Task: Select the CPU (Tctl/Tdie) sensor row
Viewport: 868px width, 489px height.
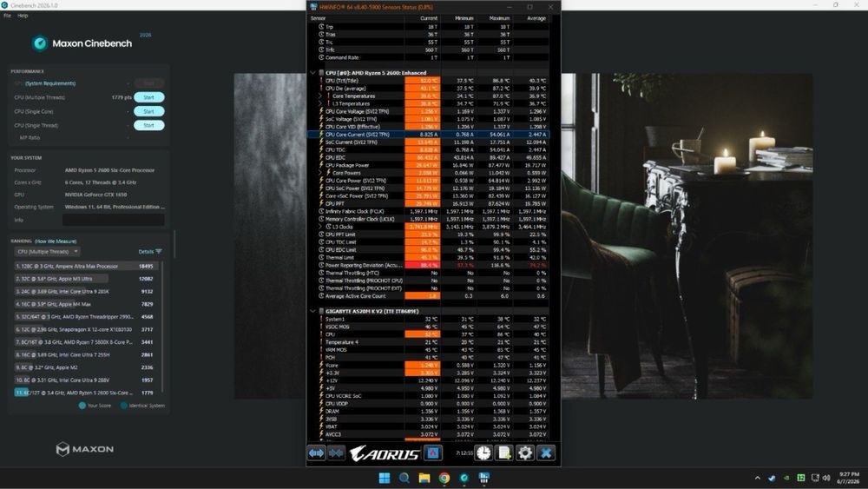Action: (x=429, y=80)
